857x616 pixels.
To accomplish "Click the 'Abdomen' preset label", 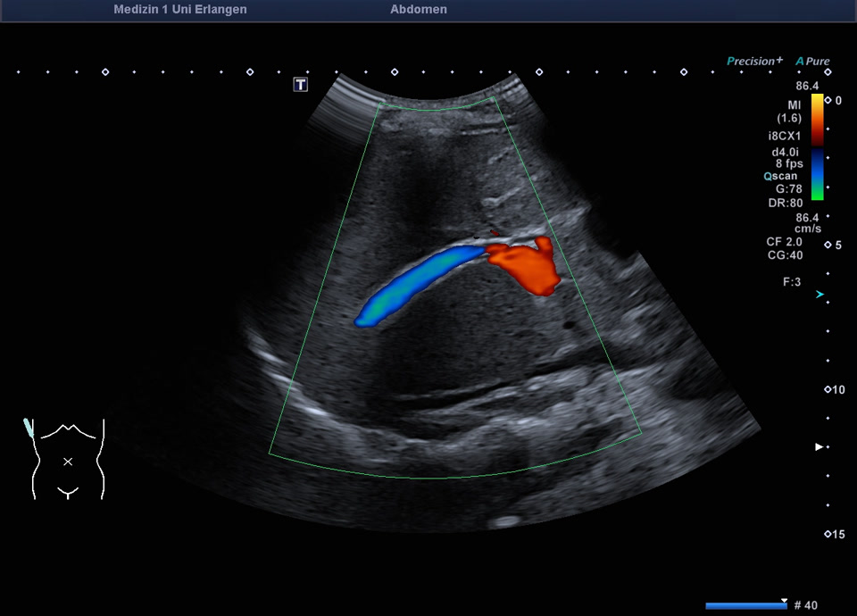I will (419, 9).
